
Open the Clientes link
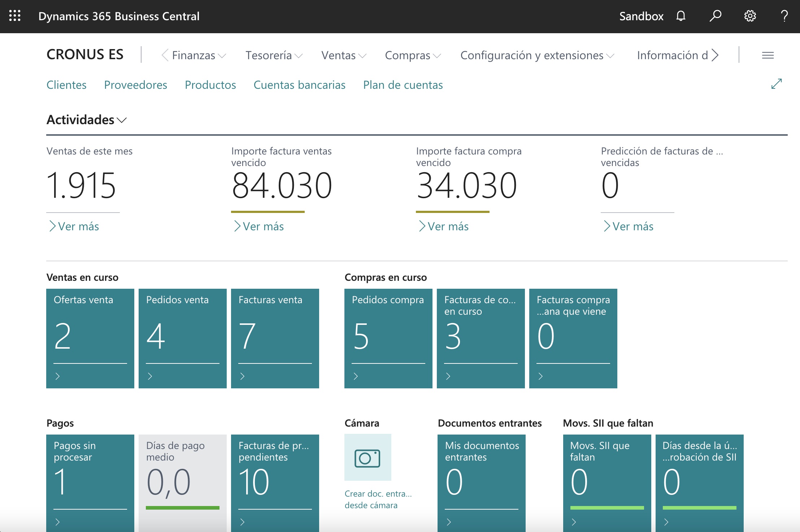pos(66,85)
